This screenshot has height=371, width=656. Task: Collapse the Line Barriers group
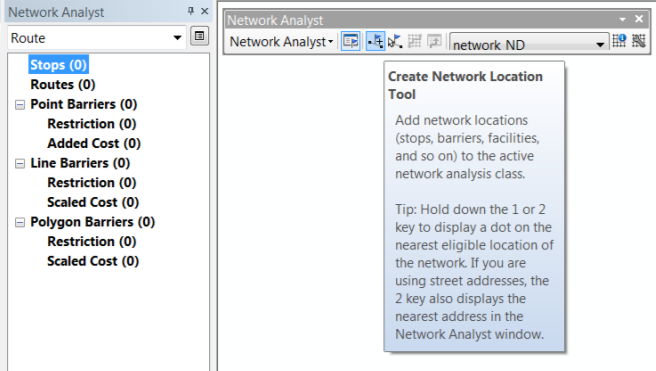[x=20, y=164]
